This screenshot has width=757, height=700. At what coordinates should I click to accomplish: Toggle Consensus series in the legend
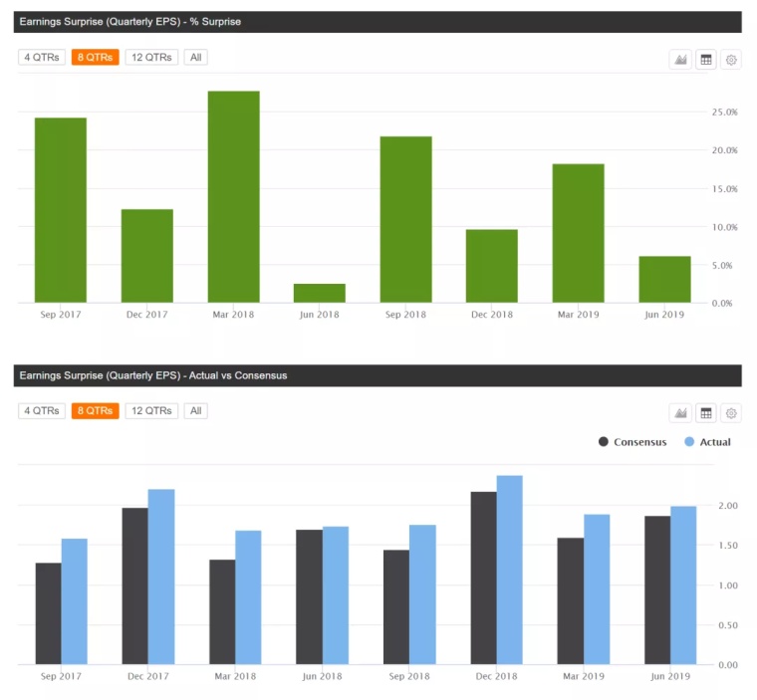point(633,442)
